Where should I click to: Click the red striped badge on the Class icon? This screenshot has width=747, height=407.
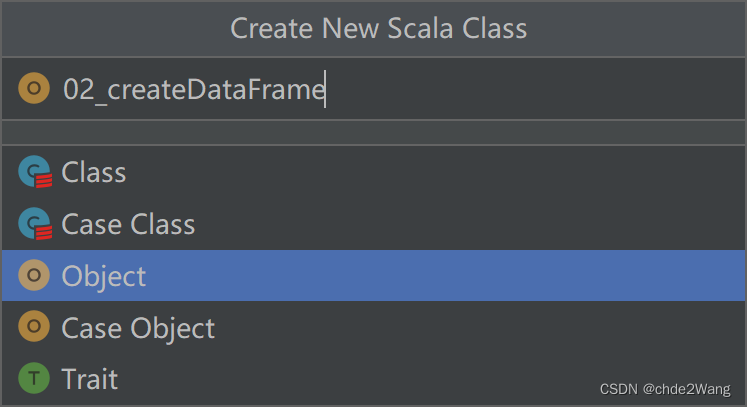pos(44,181)
